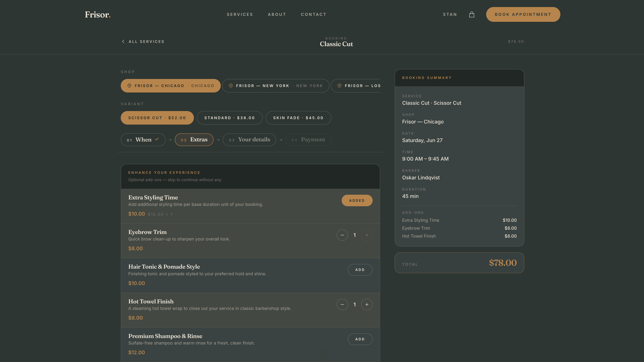Choose the Skin Fade $45.00 variant
Image resolution: width=644 pixels, height=362 pixels.
pos(298,118)
